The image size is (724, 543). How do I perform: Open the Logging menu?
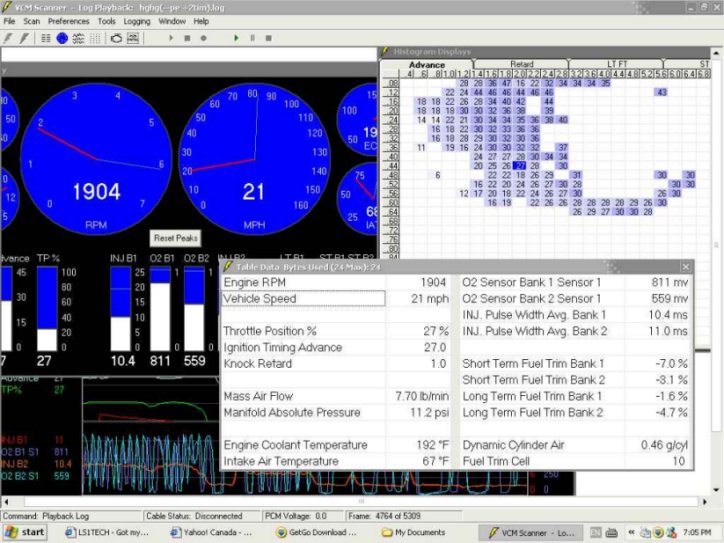pyautogui.click(x=136, y=21)
